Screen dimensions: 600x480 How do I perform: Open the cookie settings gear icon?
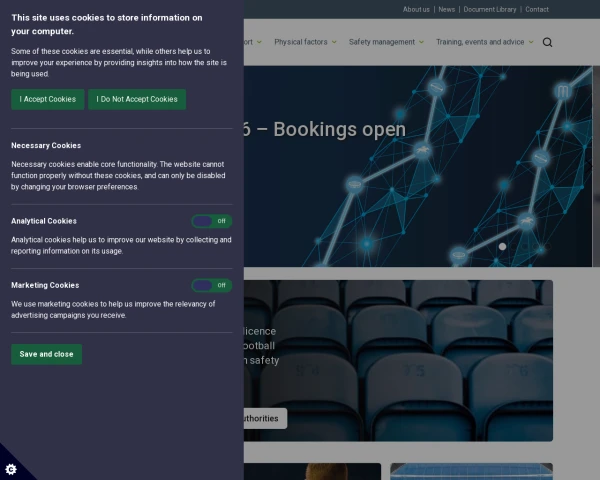pos(11,469)
